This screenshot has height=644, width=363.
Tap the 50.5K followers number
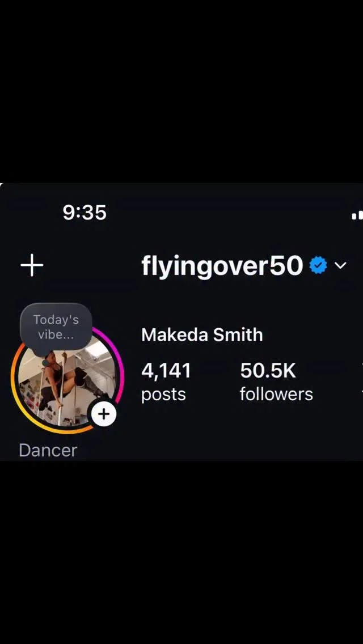pos(268,371)
